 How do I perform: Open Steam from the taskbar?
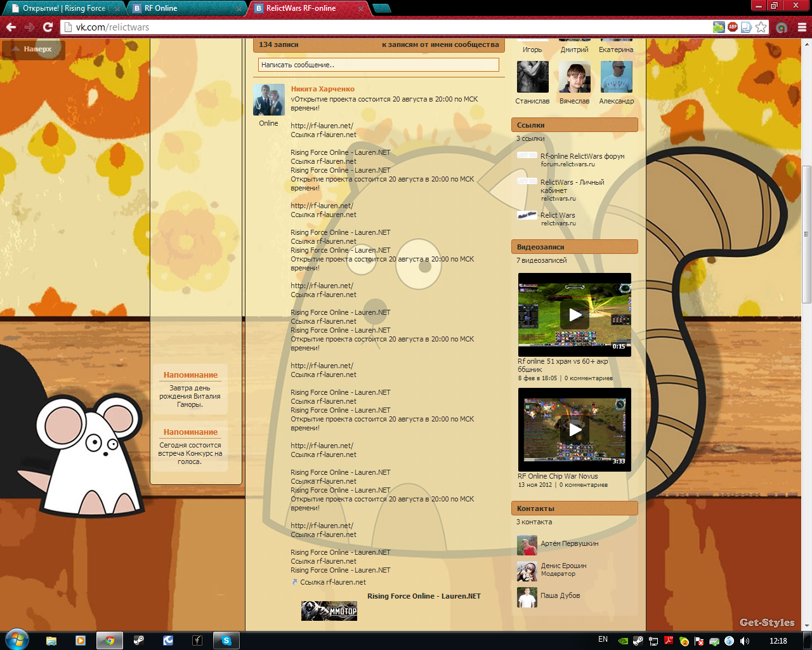[139, 640]
